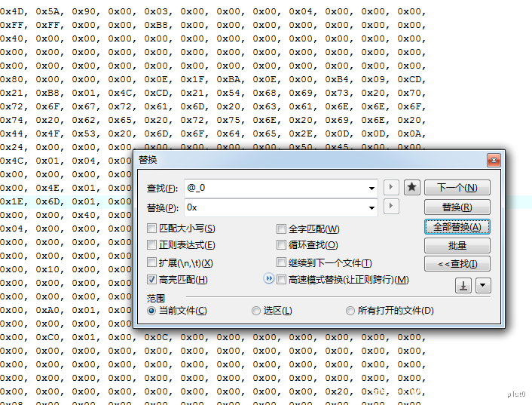Enable 循环查找 option
This screenshot has width=532, height=405.
pos(282,245)
